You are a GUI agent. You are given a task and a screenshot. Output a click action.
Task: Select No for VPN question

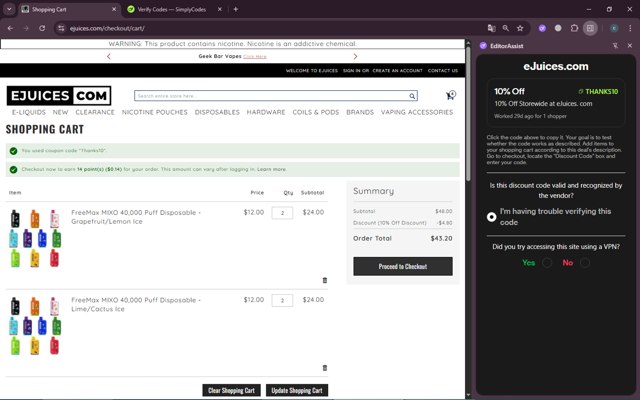click(585, 263)
